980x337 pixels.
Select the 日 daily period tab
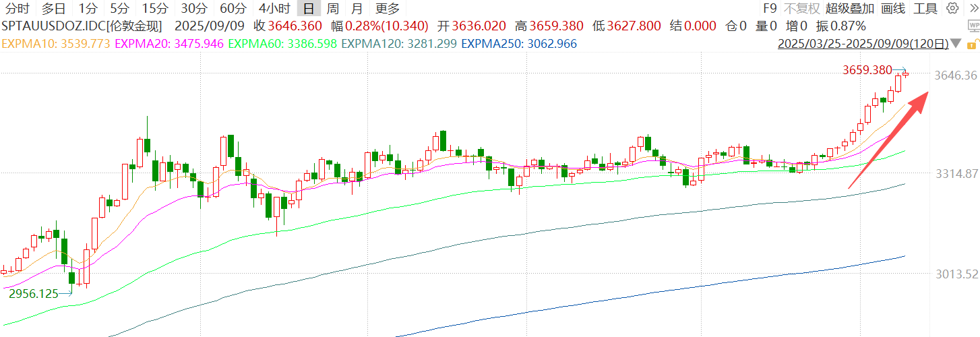coord(309,9)
